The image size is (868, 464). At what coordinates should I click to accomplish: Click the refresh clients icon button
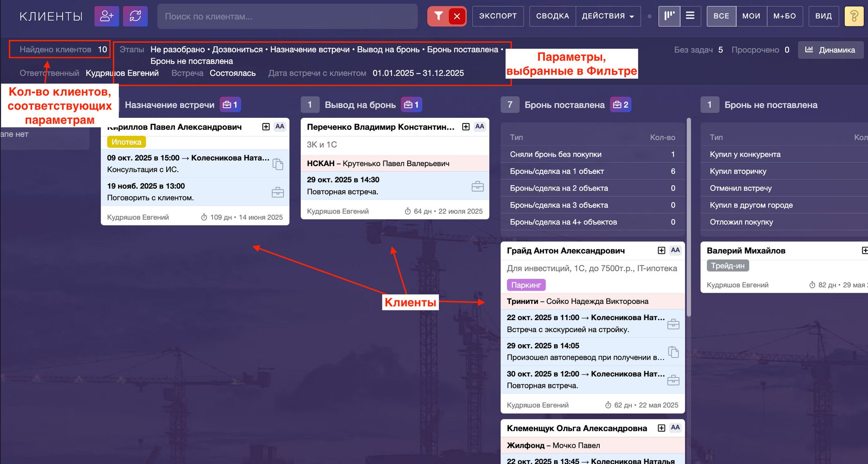[136, 16]
